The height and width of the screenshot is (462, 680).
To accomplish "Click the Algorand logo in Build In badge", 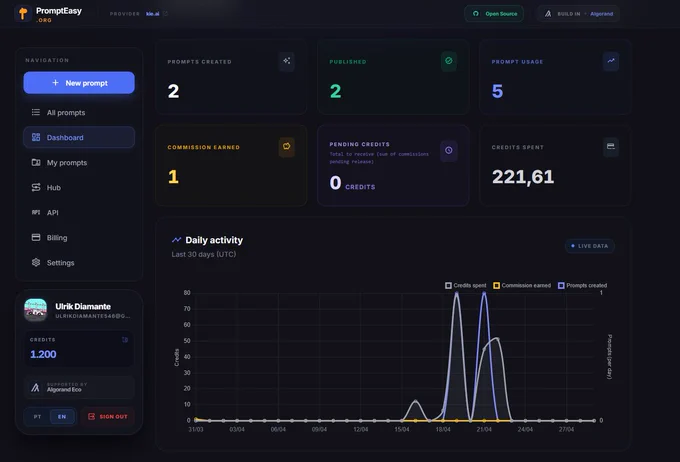I will [548, 14].
